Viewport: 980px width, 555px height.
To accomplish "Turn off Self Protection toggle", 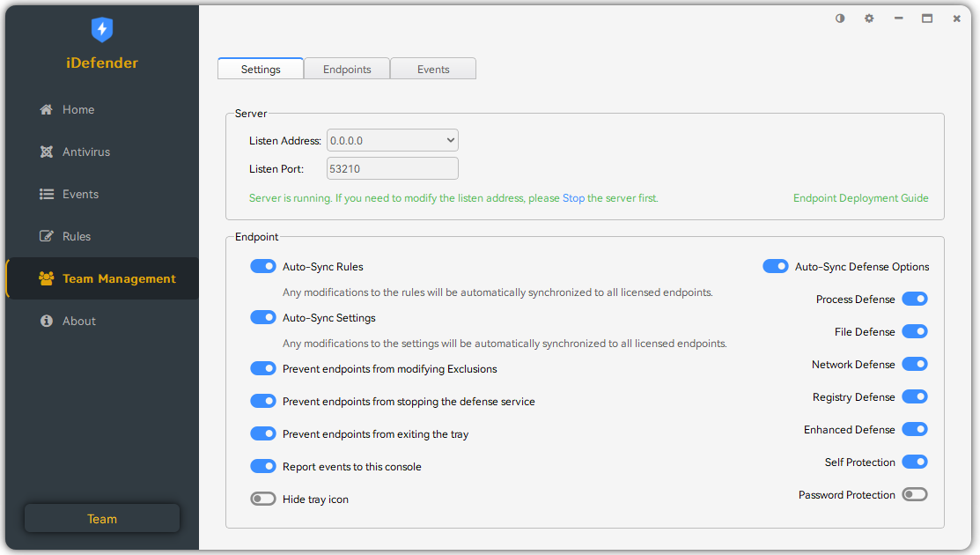I will click(x=915, y=462).
